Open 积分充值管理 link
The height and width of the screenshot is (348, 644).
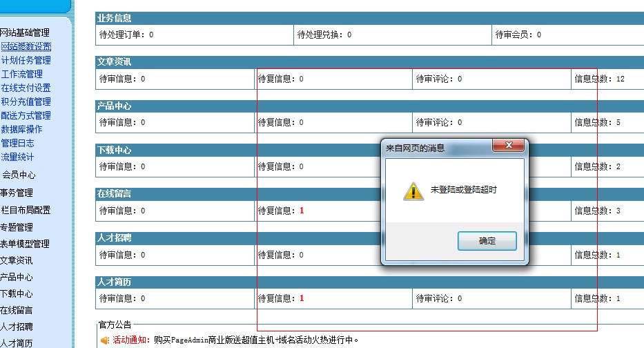click(x=26, y=101)
